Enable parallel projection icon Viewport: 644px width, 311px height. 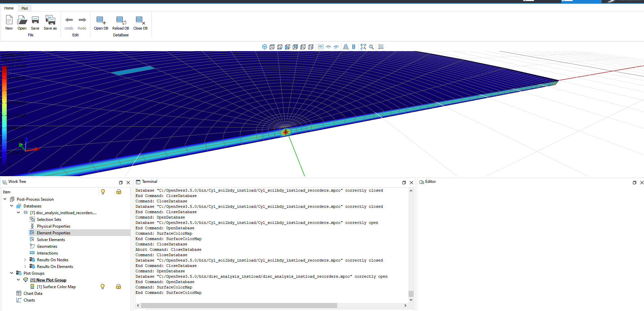click(x=354, y=47)
